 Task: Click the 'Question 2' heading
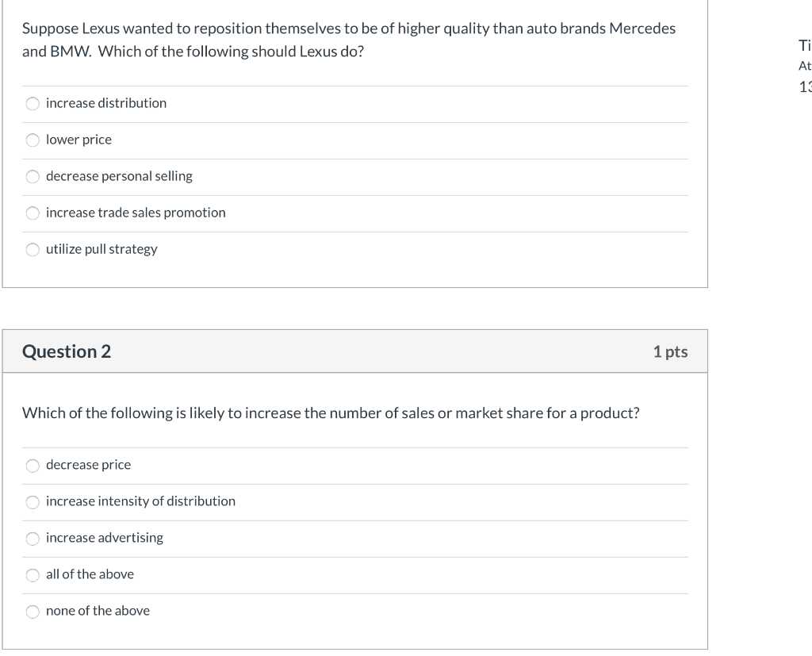click(67, 351)
